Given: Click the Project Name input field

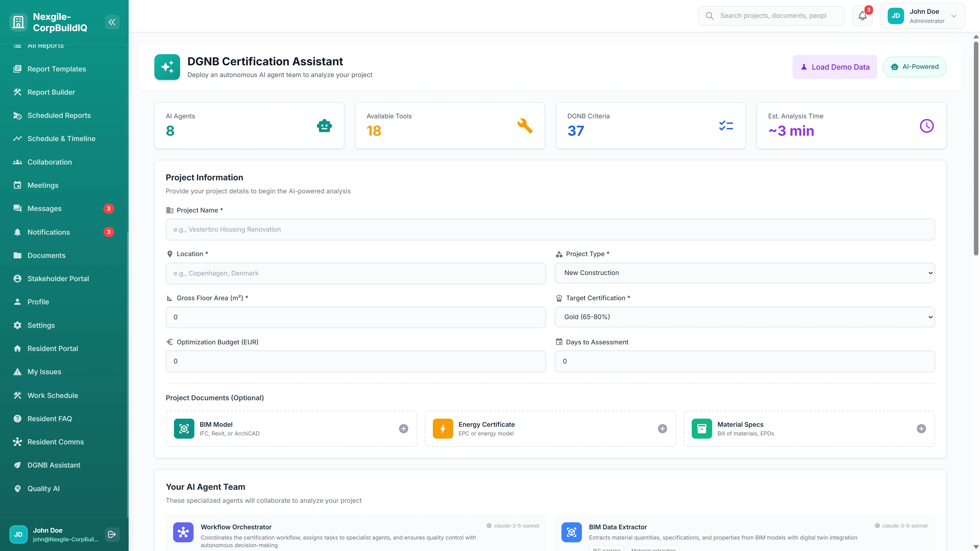Looking at the screenshot, I should coord(550,229).
